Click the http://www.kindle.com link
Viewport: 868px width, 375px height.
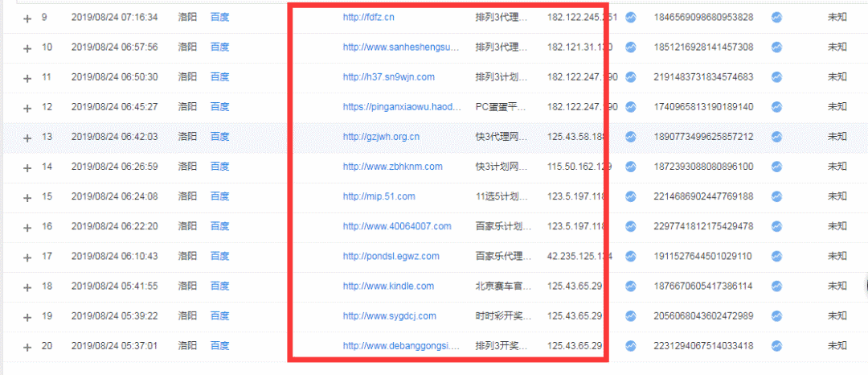coord(388,286)
